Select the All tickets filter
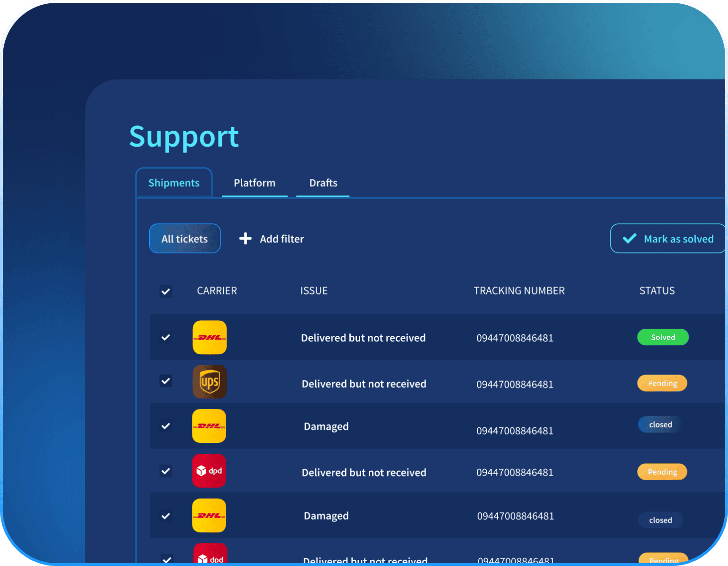The image size is (728, 566). tap(184, 238)
